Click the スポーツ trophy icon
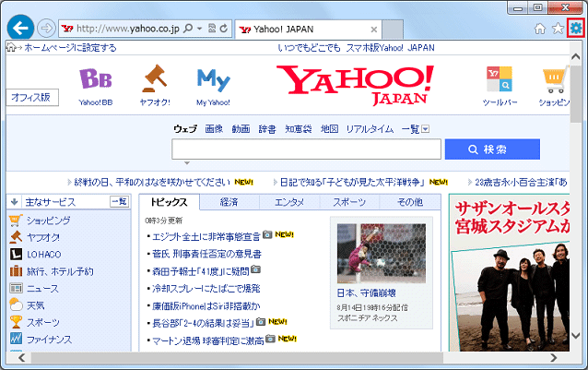The width and height of the screenshot is (588, 370). tap(16, 322)
